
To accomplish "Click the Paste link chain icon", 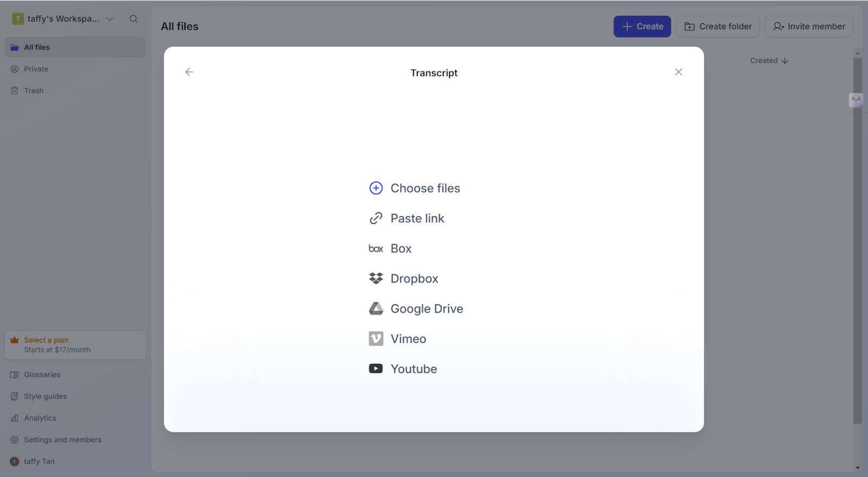I will coord(376,218).
